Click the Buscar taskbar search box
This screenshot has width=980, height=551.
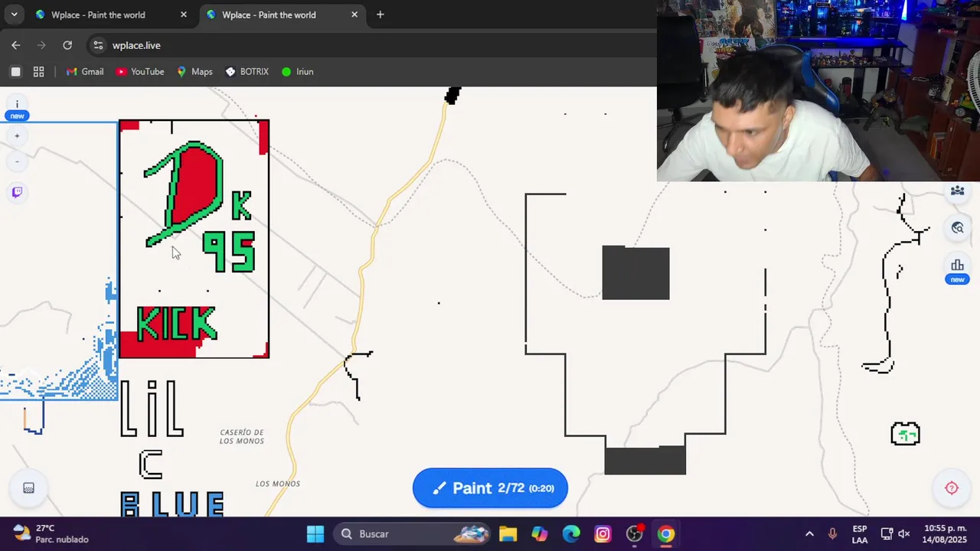pyautogui.click(x=413, y=534)
